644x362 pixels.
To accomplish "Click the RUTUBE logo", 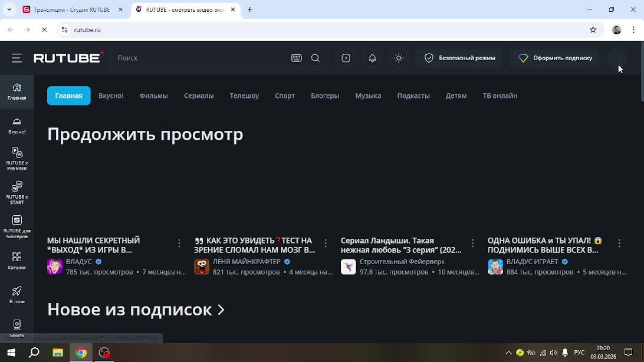I will click(x=68, y=57).
